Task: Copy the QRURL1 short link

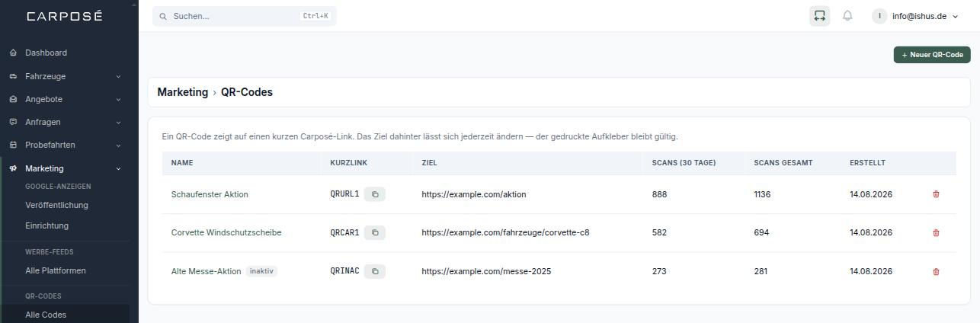Action: click(x=375, y=194)
